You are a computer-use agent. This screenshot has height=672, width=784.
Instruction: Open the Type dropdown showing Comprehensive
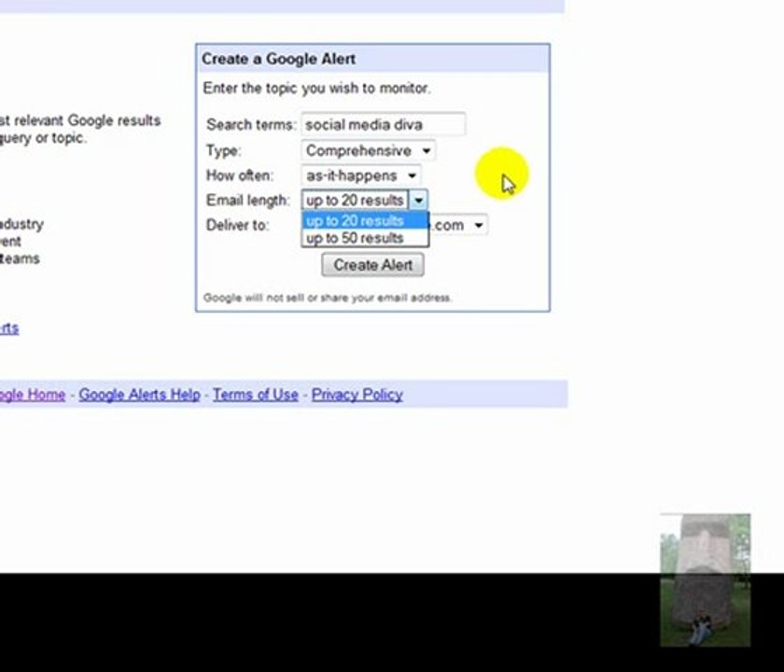pos(368,150)
